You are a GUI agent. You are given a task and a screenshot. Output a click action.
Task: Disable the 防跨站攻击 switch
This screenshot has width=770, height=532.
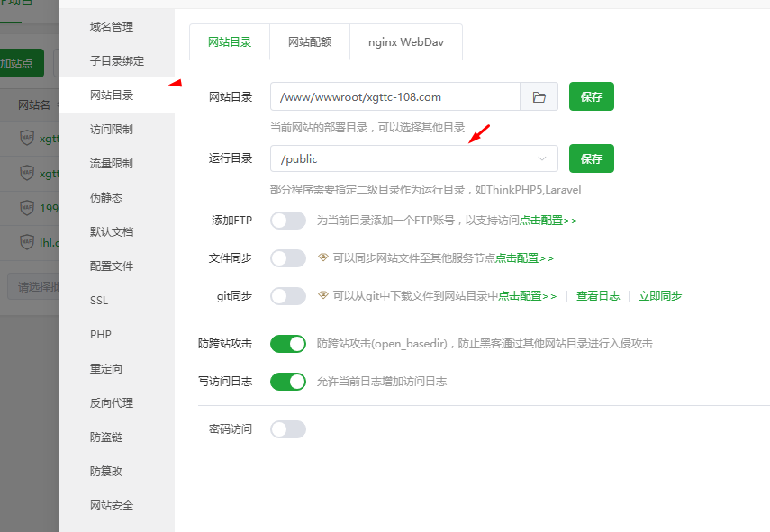288,344
